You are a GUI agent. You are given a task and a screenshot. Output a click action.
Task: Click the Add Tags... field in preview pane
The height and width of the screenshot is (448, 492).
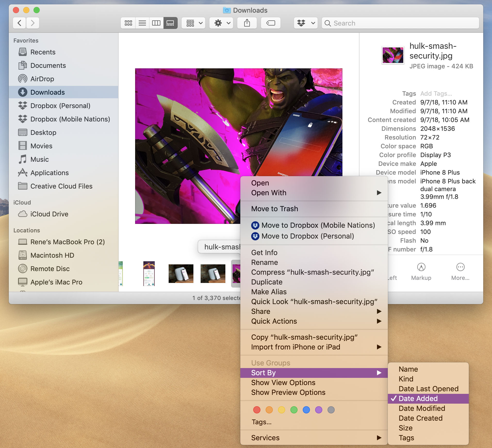(436, 93)
